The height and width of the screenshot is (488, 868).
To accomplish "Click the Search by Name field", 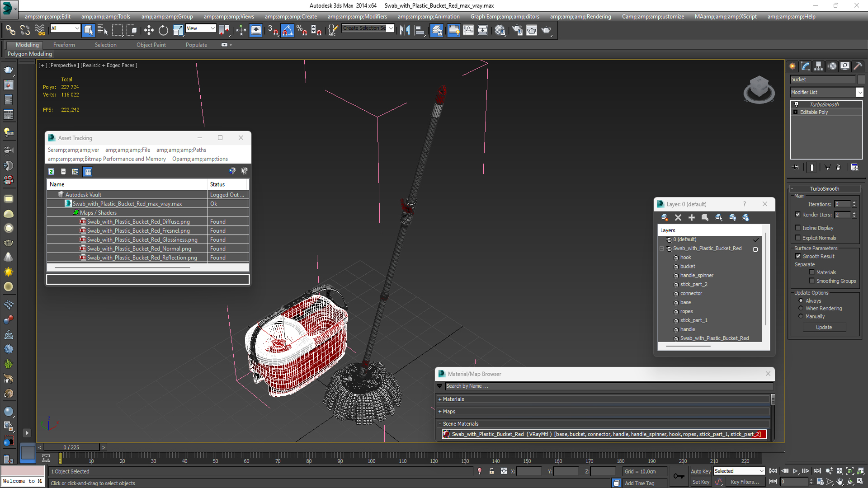I will point(609,386).
